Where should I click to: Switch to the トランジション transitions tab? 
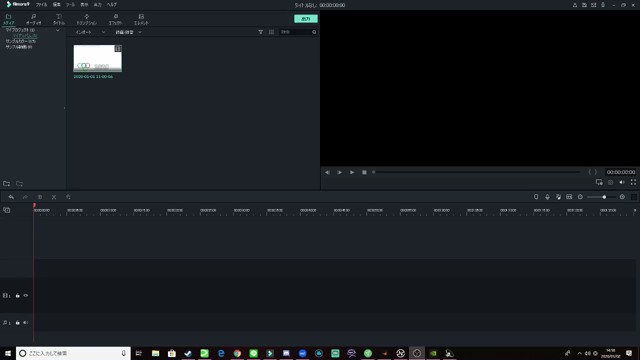point(87,19)
